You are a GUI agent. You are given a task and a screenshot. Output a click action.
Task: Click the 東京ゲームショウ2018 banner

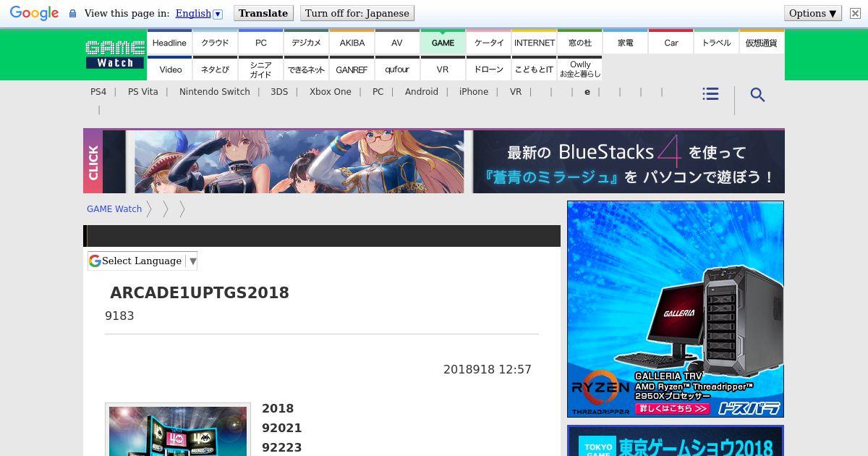coord(676,441)
